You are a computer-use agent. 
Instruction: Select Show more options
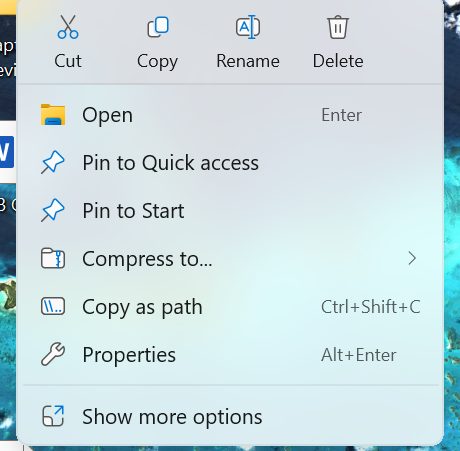(x=230, y=416)
